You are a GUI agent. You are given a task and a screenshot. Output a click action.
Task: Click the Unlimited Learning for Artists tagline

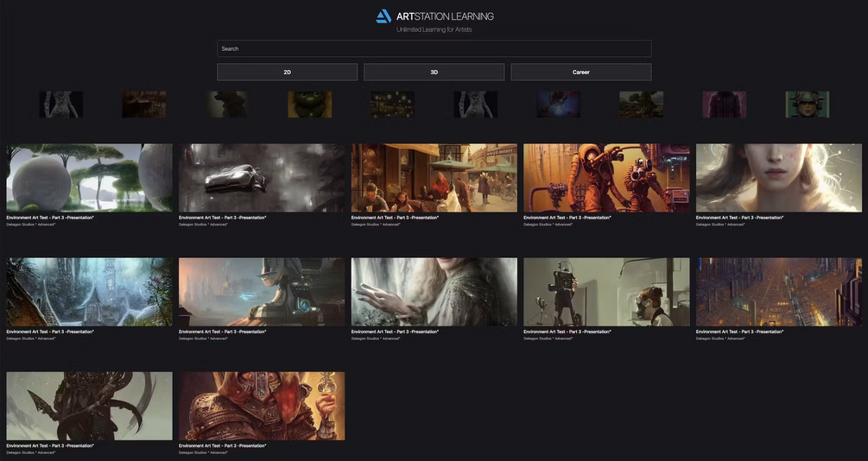(x=434, y=29)
